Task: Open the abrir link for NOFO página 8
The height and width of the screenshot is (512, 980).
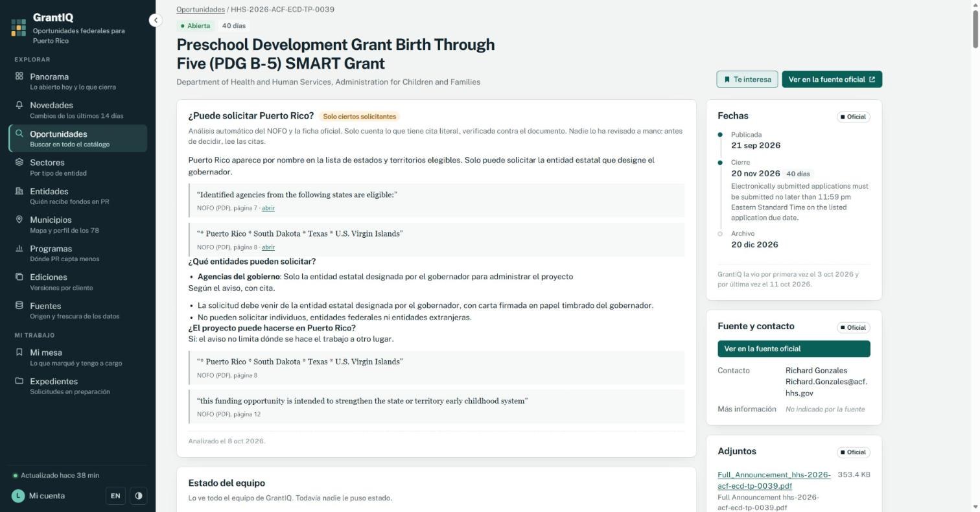Action: click(x=268, y=247)
